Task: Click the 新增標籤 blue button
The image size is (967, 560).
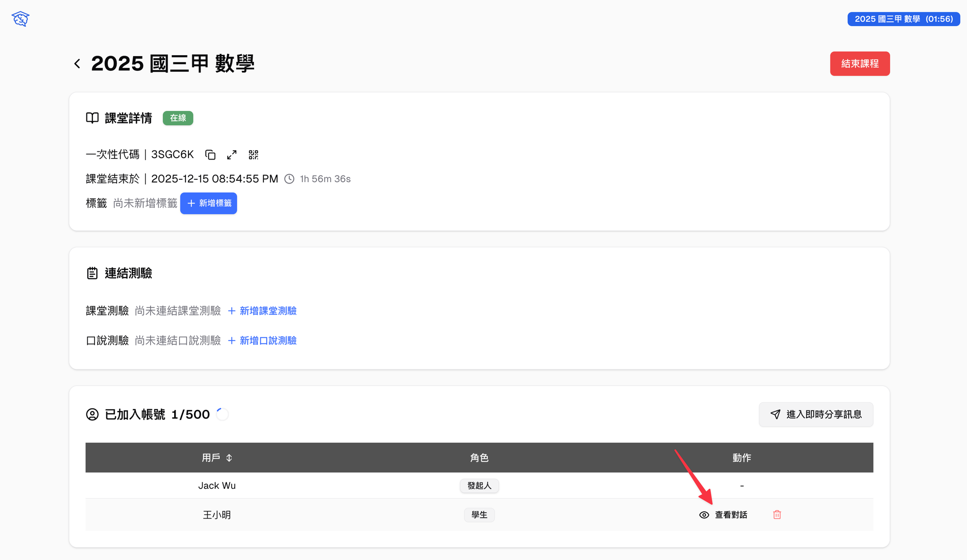Action: 209,203
